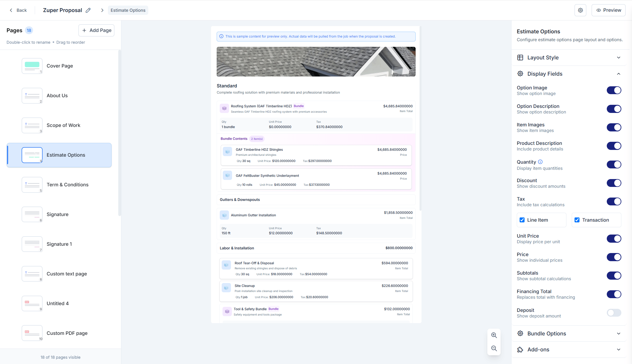Turn off the Subtotals switch

tap(614, 275)
